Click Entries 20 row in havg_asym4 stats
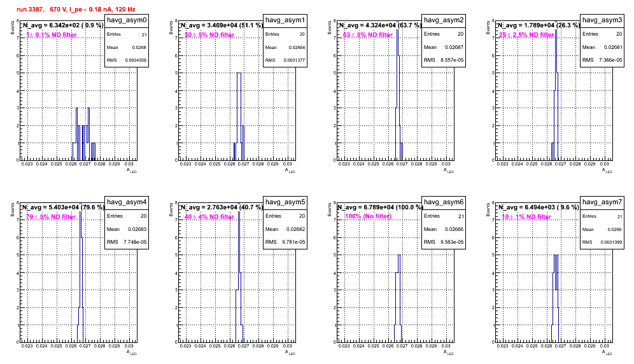Image resolution: width=634 pixels, height=364 pixels. point(127,216)
